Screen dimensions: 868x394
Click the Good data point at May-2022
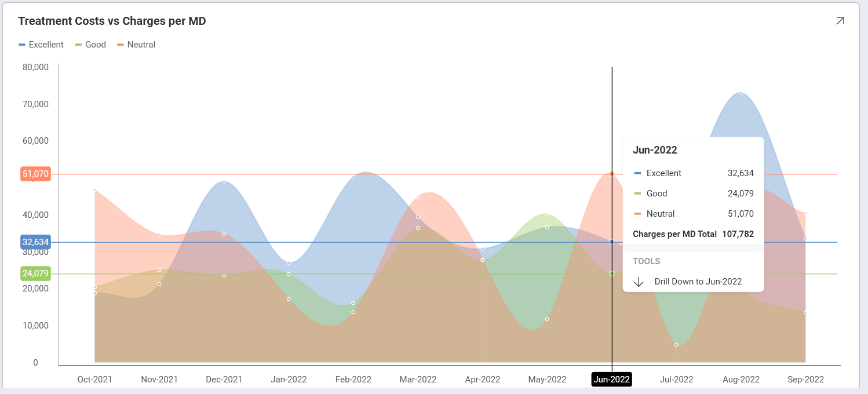[546, 214]
